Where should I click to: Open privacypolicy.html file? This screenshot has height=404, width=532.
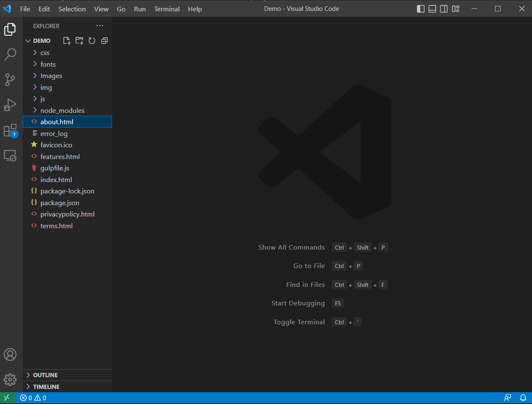(x=67, y=214)
